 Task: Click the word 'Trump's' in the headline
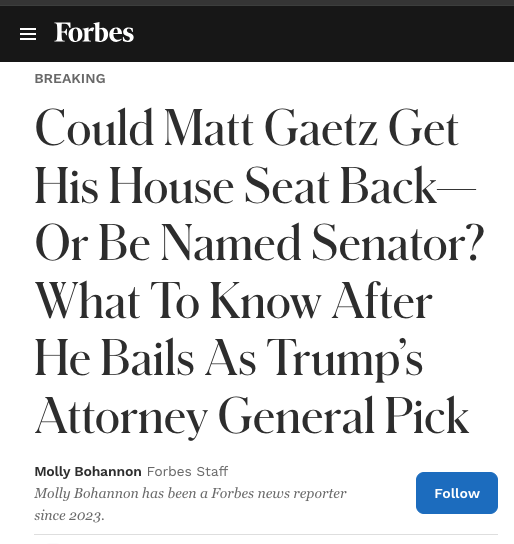click(345, 358)
